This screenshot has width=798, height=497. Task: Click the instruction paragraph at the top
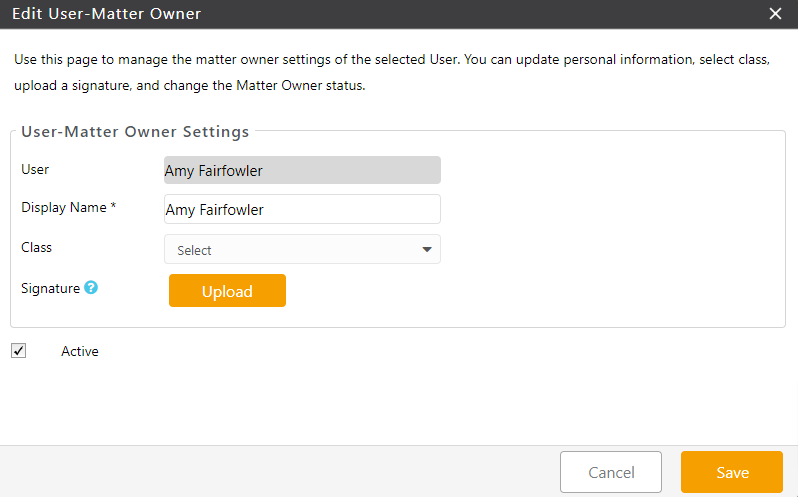click(x=390, y=73)
